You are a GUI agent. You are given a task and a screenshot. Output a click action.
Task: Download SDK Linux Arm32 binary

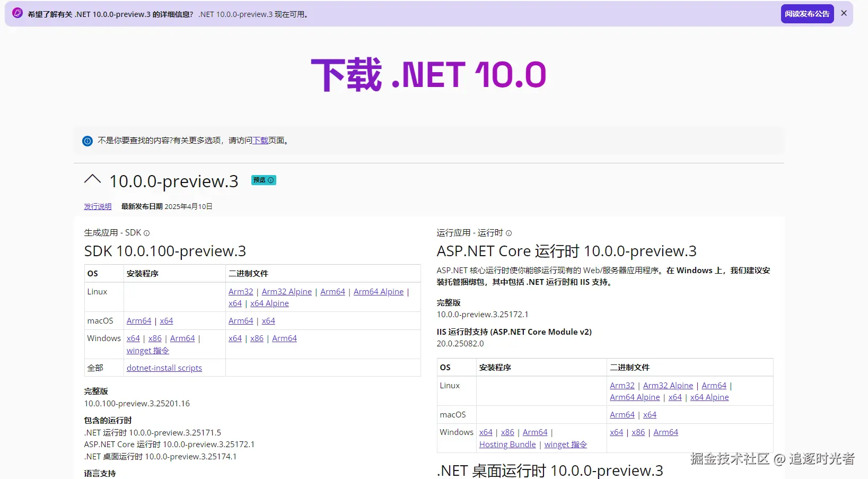click(x=241, y=292)
